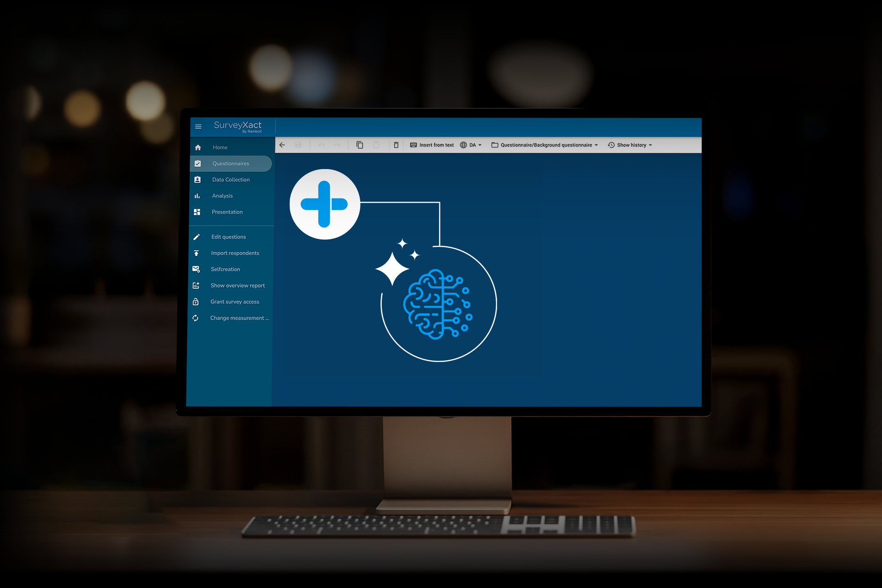Toggle the Grant survey access setting
The width and height of the screenshot is (882, 588).
(x=230, y=301)
